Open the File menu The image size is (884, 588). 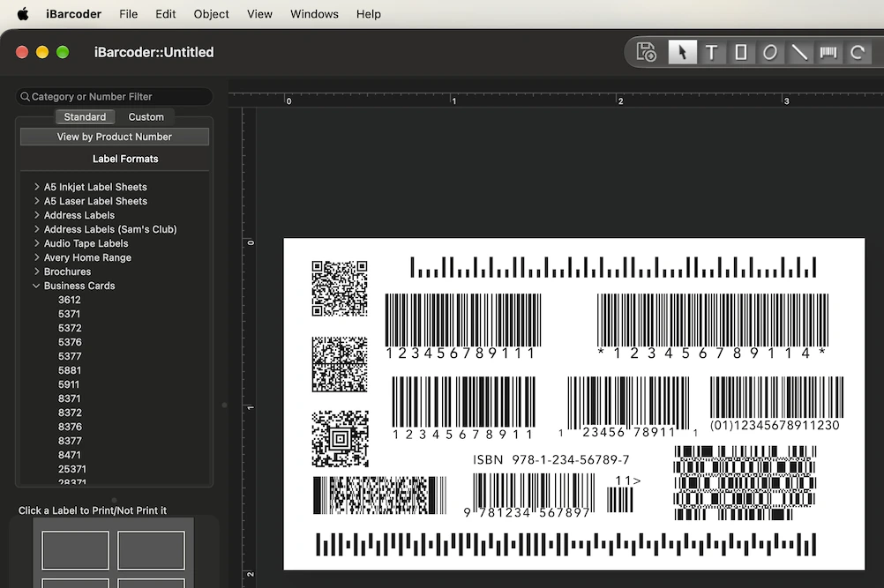click(129, 13)
